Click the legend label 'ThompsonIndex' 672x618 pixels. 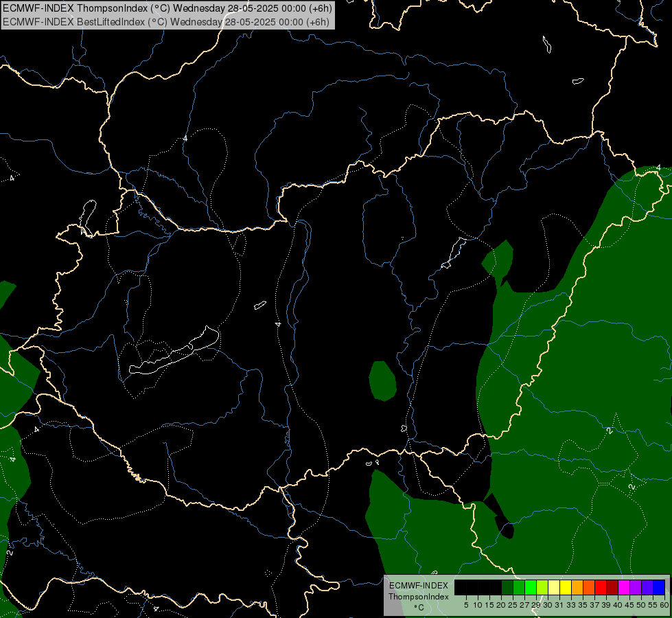(x=419, y=597)
